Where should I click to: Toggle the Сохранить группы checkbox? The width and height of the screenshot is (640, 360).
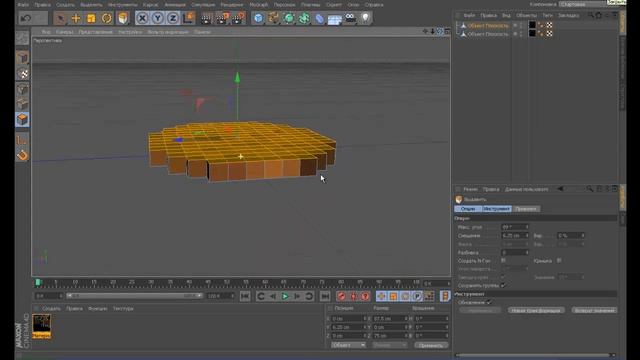(503, 285)
